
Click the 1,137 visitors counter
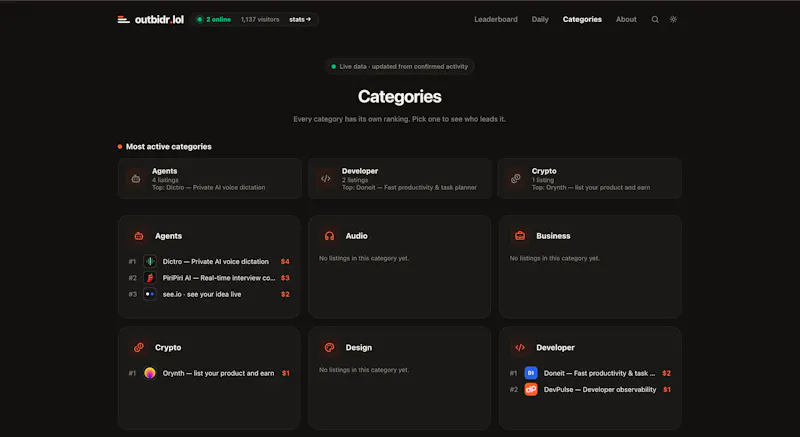pyautogui.click(x=260, y=19)
